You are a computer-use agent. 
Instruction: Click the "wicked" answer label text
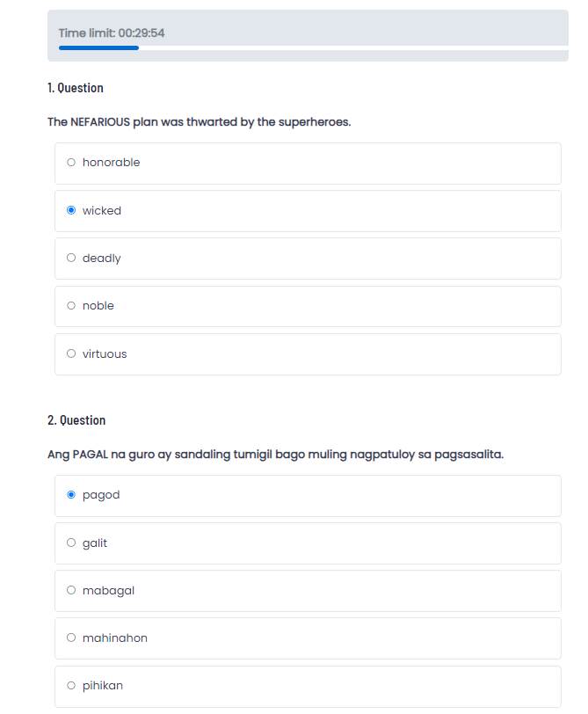(x=102, y=211)
